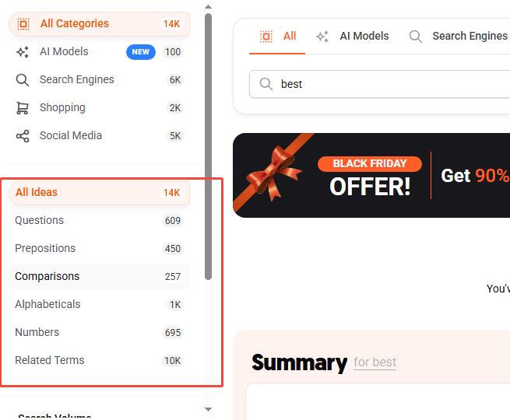The image size is (510, 420).
Task: Click the search magnifier icon in keyword field
Action: [266, 84]
